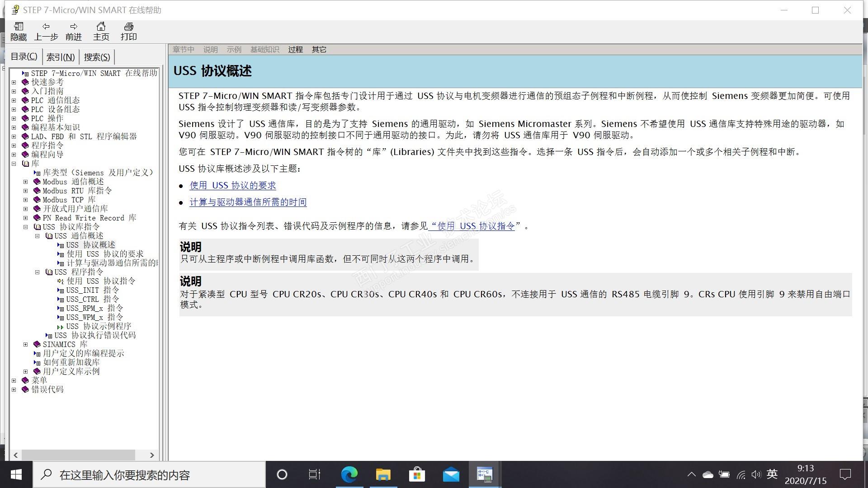Switch to the 索引(N) tab
868x488 pixels.
[x=61, y=57]
